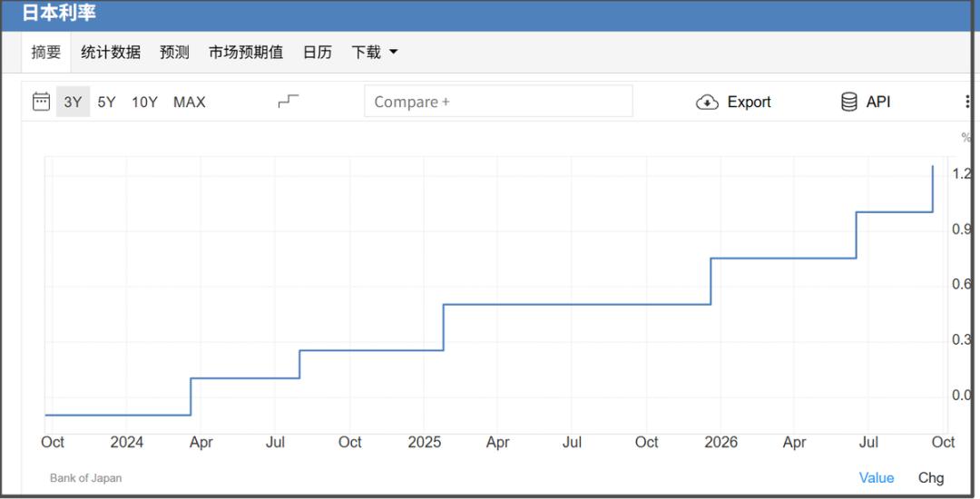Click the 2026 x-axis label
The width and height of the screenshot is (980, 499).
click(720, 442)
